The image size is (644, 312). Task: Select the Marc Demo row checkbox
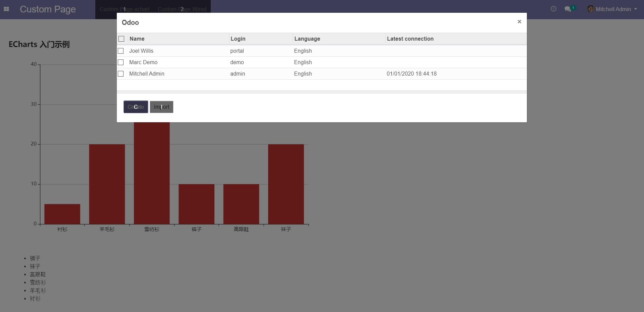click(121, 62)
